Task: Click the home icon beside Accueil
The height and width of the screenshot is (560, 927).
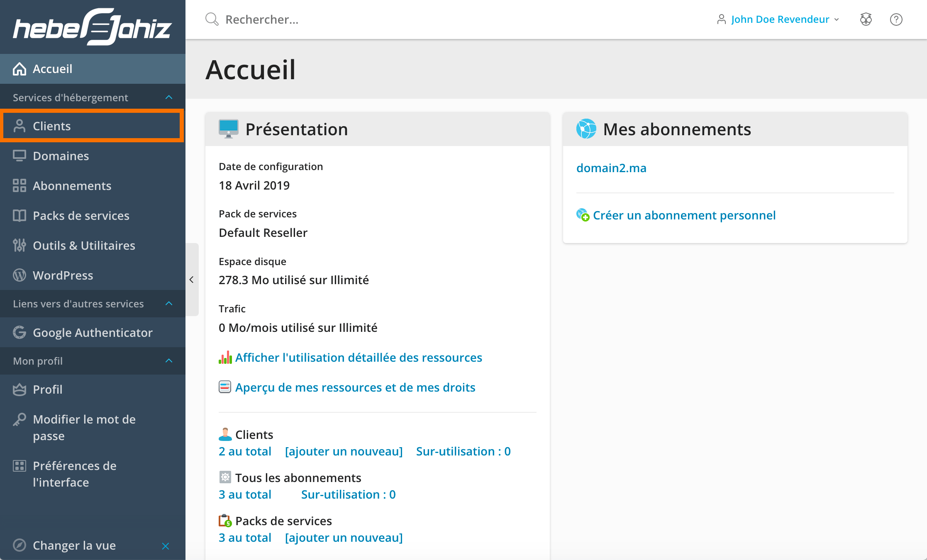Action: click(x=20, y=69)
